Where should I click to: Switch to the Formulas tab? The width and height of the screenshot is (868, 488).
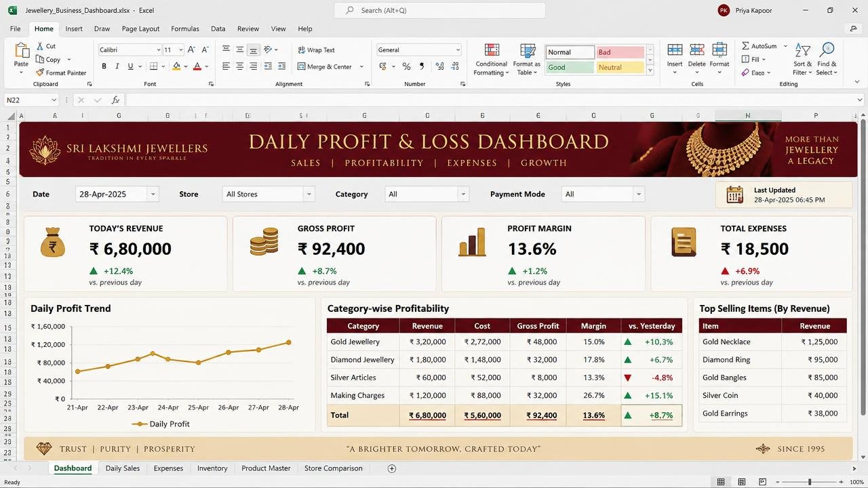pyautogui.click(x=185, y=29)
